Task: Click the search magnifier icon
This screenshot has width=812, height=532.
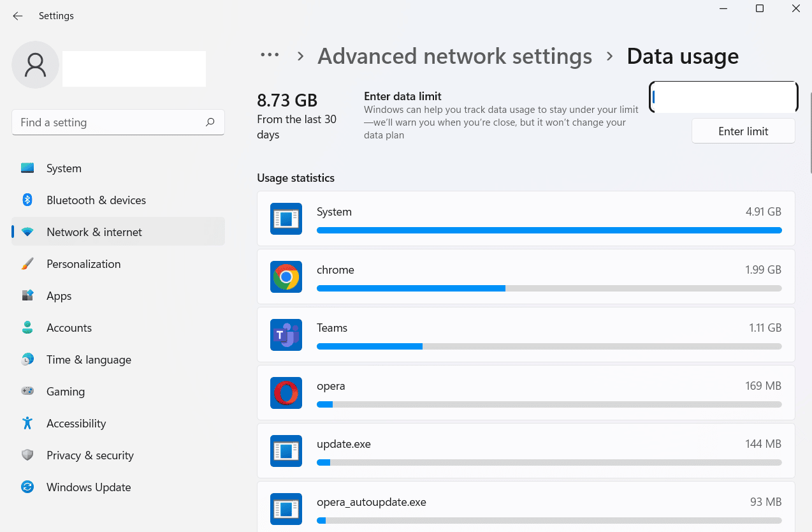Action: click(210, 122)
